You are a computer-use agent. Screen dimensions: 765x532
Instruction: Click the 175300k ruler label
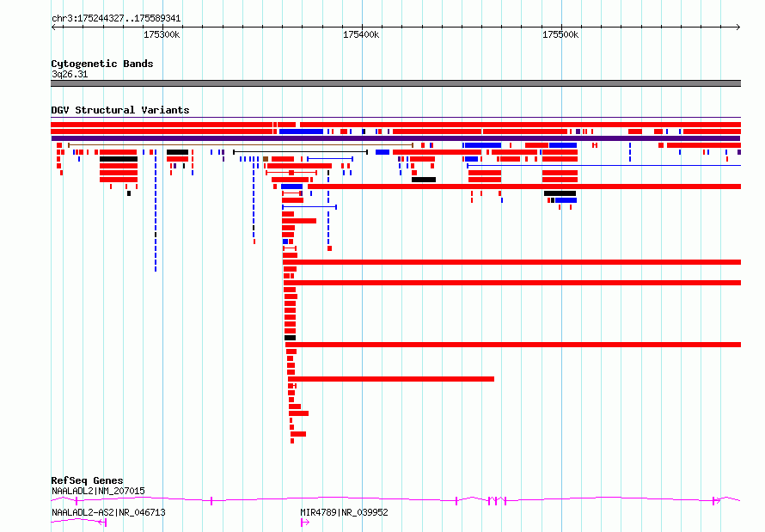coord(162,34)
